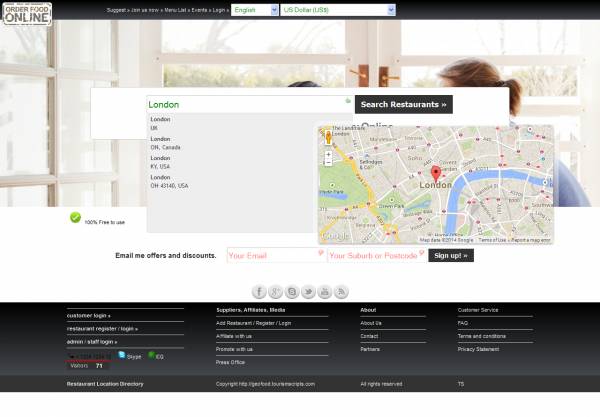
Task: Click the Twitter bird icon
Action: [x=308, y=291]
